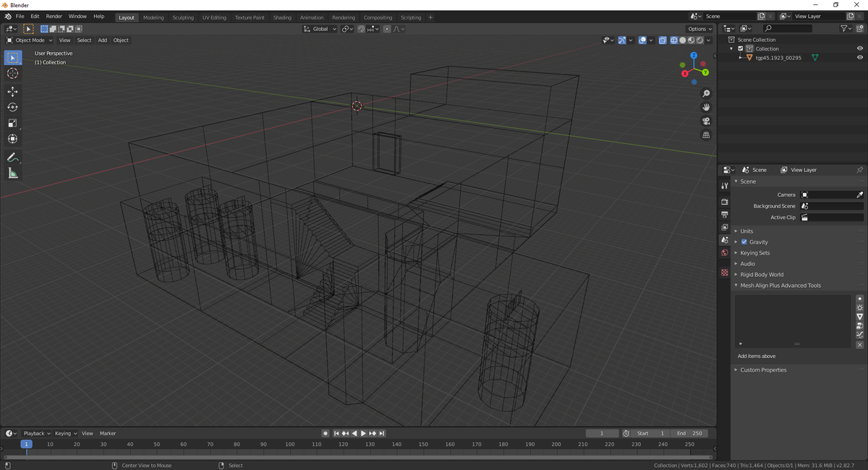Select the Transform tool

12,139
